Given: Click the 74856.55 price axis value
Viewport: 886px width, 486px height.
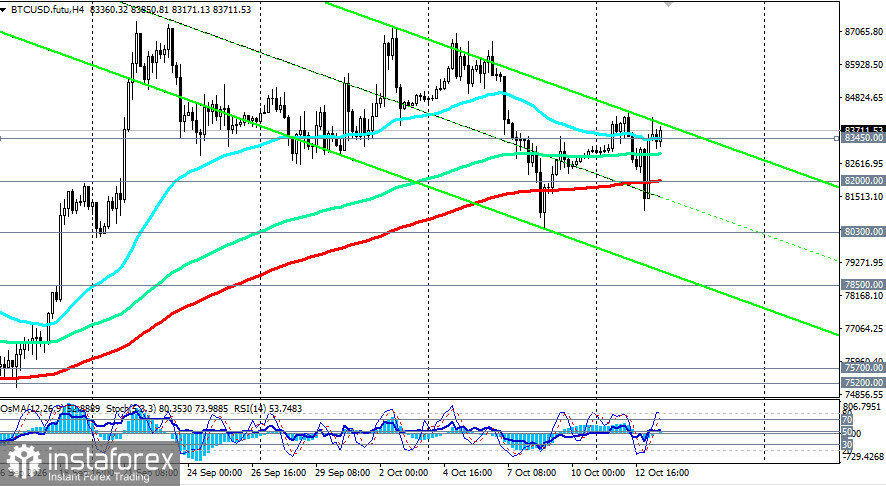Looking at the screenshot, I should (863, 394).
